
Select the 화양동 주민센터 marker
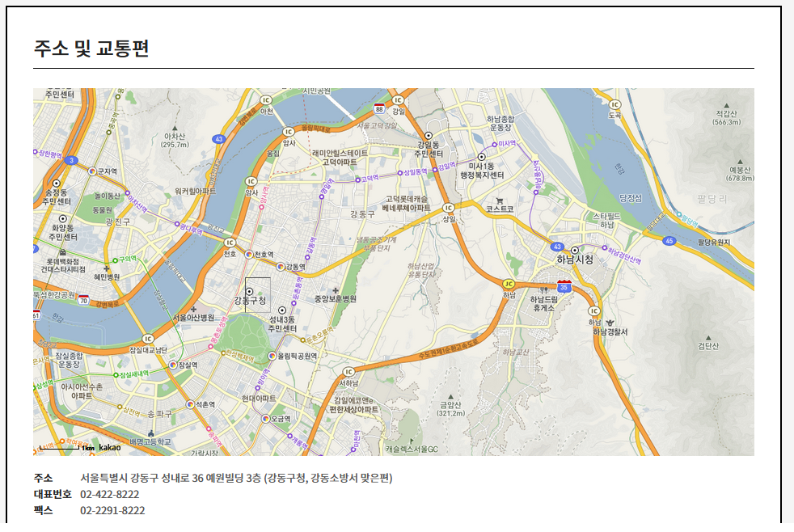point(63,218)
